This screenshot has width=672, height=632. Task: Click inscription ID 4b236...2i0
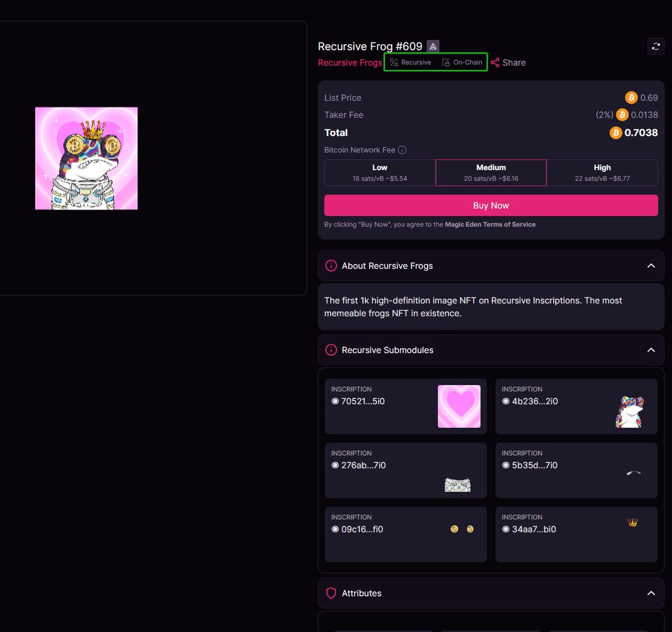point(535,401)
